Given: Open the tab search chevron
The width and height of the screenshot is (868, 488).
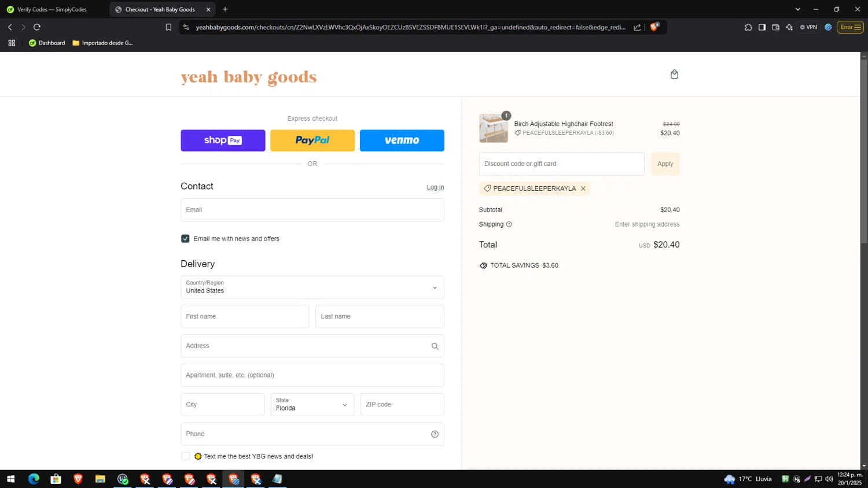Looking at the screenshot, I should 797,9.
